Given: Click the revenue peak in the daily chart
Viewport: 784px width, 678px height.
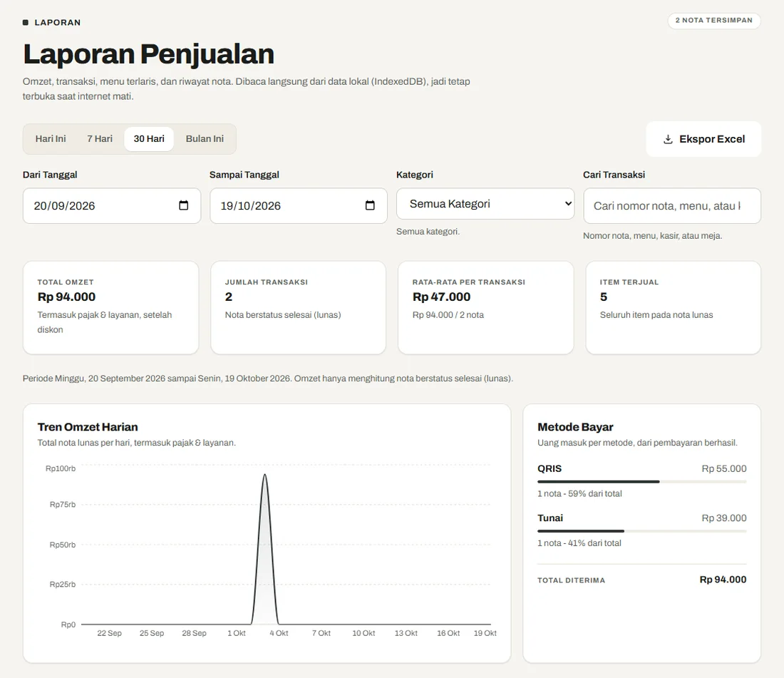Looking at the screenshot, I should click(x=265, y=475).
